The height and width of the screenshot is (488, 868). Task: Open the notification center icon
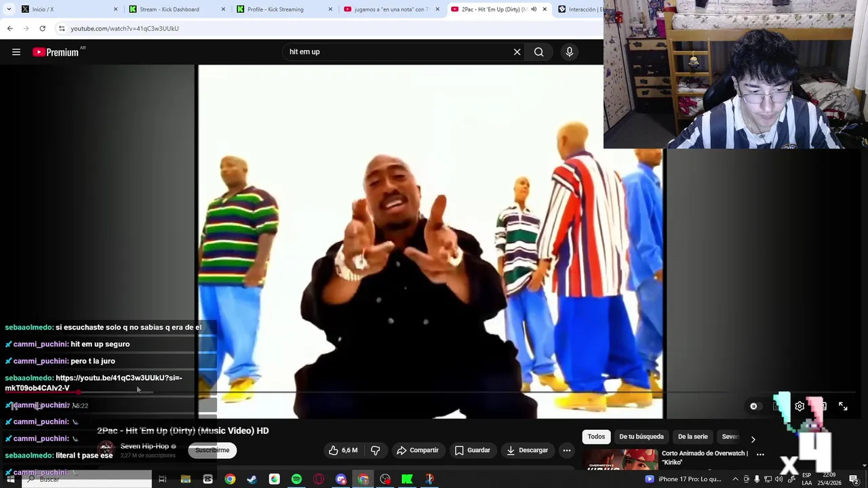pyautogui.click(x=854, y=479)
